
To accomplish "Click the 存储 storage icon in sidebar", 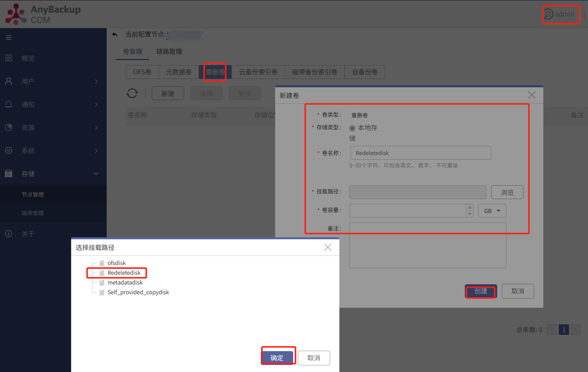I will pos(8,174).
